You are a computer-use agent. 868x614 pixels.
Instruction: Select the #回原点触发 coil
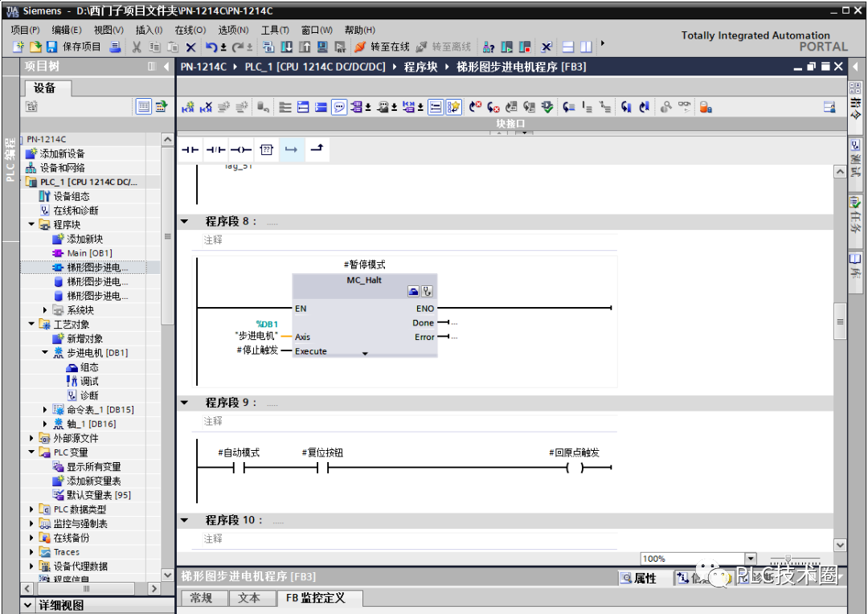[575, 467]
